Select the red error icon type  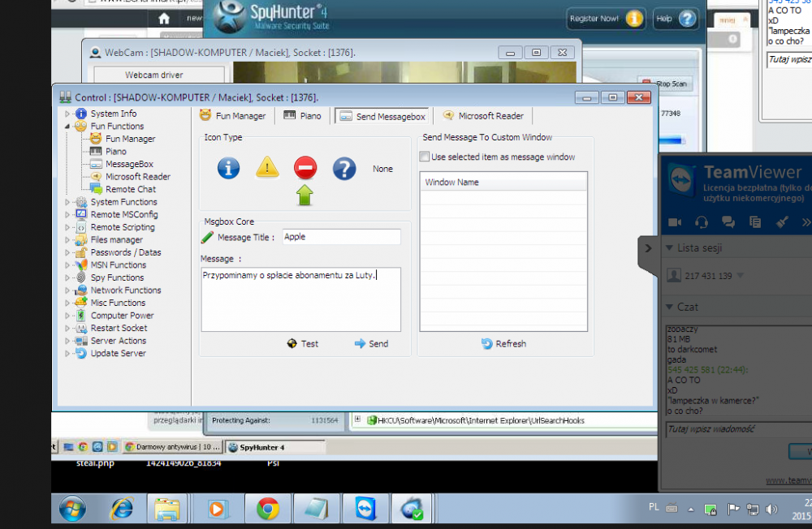(x=305, y=168)
